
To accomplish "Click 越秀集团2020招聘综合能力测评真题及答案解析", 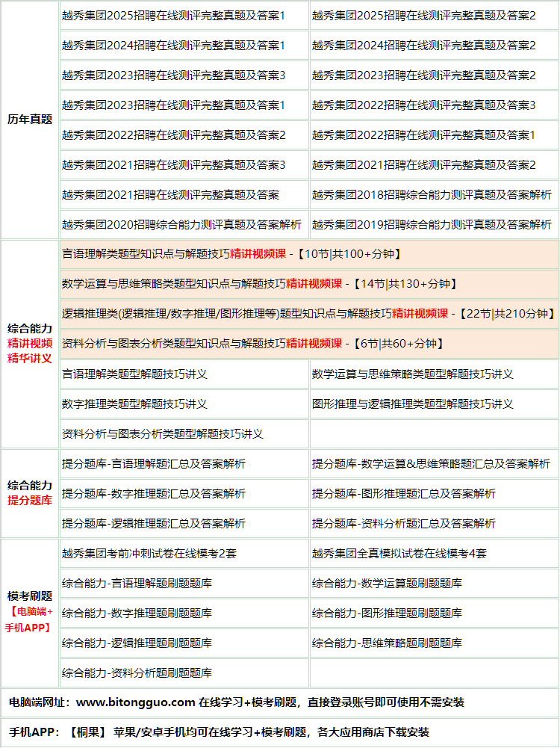I will tap(181, 224).
